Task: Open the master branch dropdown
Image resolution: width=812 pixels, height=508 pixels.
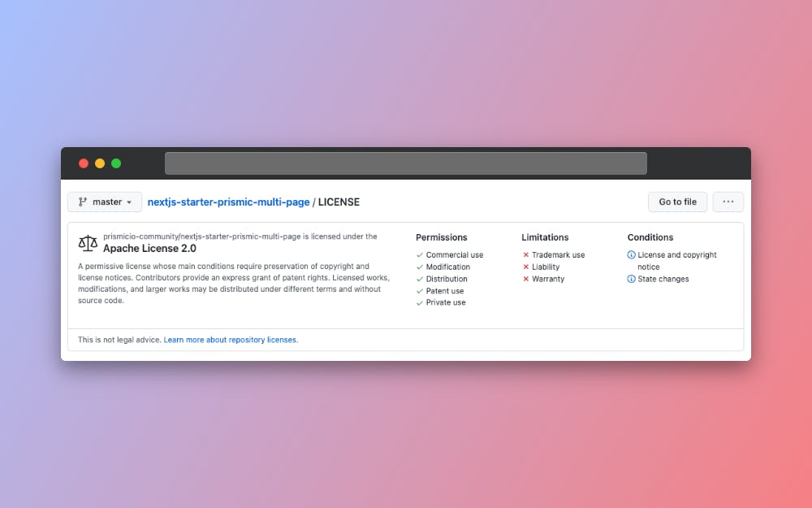Action: (x=104, y=202)
